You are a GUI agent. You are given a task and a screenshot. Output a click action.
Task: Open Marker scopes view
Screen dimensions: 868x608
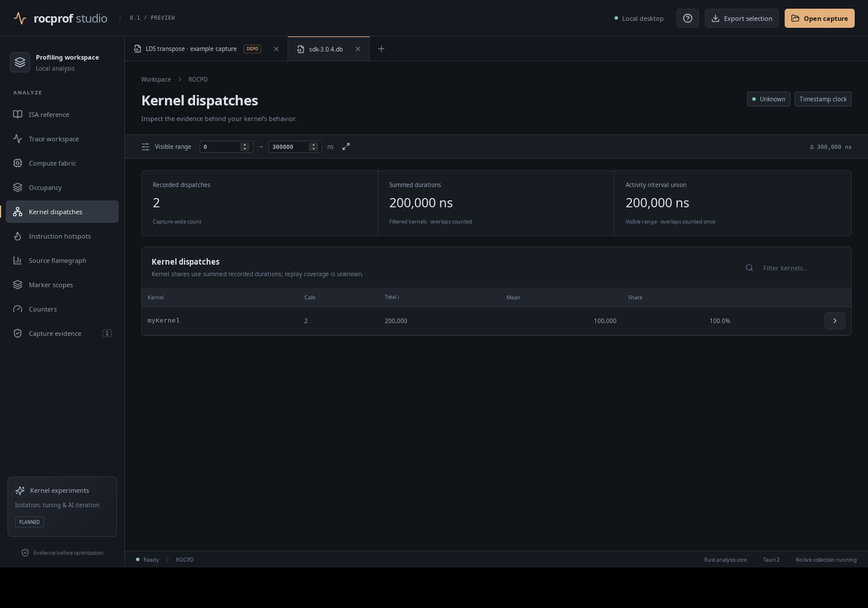(x=62, y=285)
